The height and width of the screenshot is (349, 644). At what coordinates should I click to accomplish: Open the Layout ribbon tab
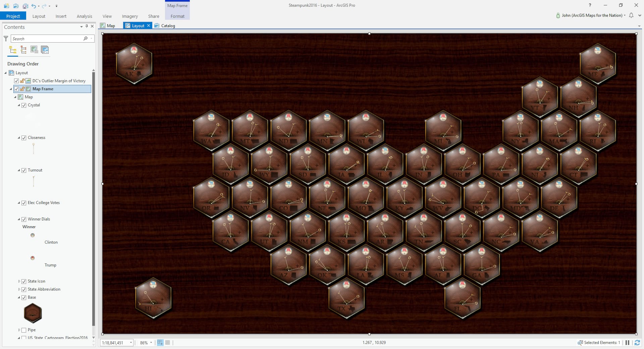pos(39,16)
